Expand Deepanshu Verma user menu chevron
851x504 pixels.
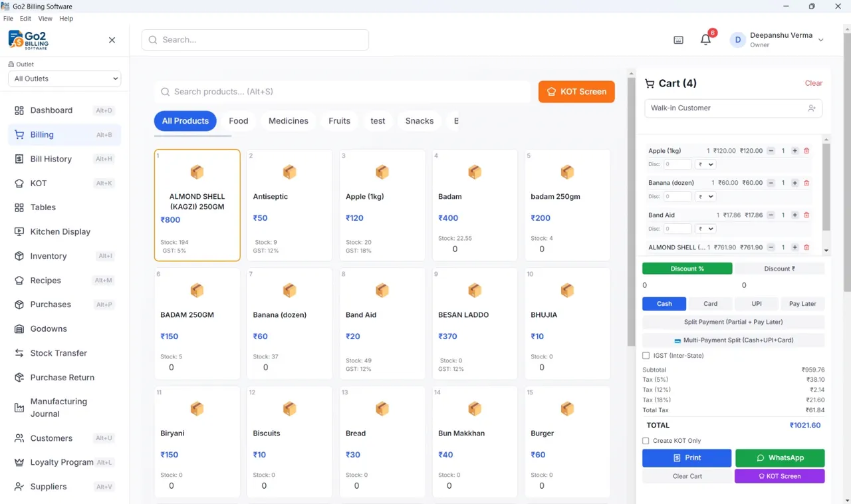coord(821,40)
